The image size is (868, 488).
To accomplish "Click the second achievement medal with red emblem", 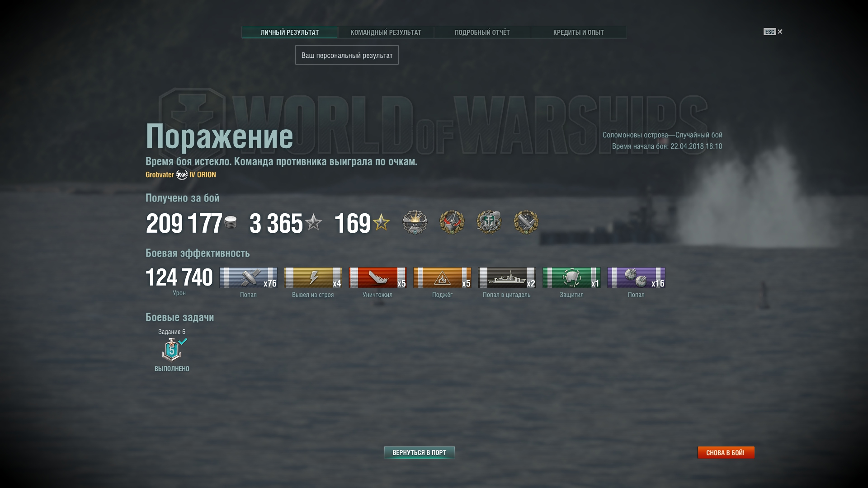I will click(x=452, y=222).
